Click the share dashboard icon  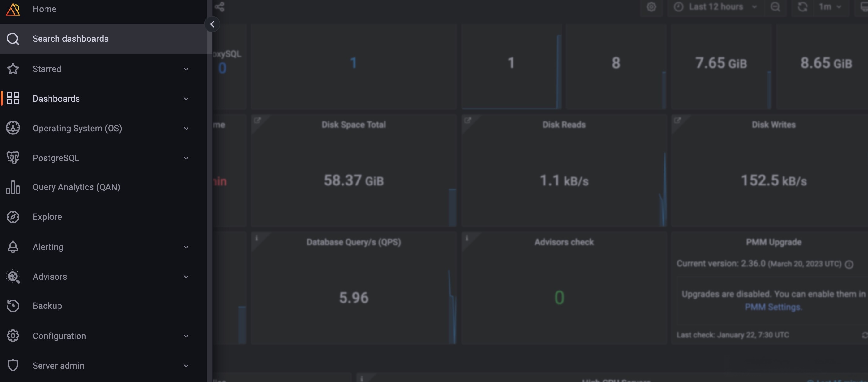click(x=219, y=7)
